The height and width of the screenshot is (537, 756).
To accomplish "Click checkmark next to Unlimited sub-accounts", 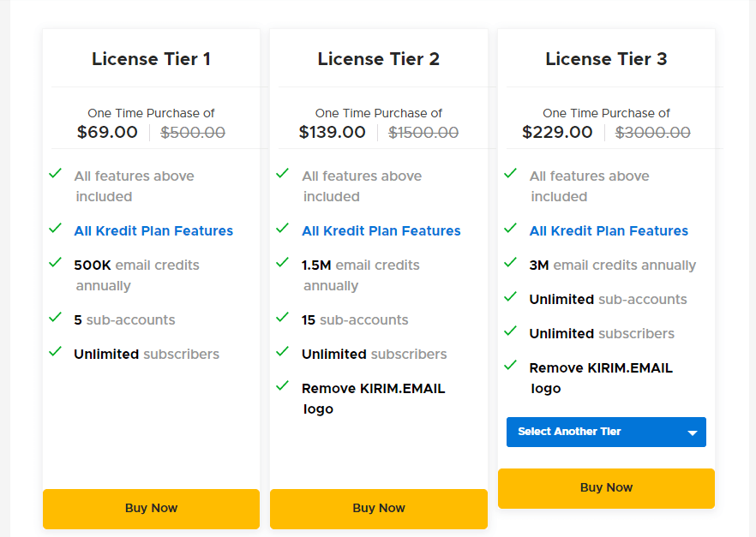I will point(511,296).
